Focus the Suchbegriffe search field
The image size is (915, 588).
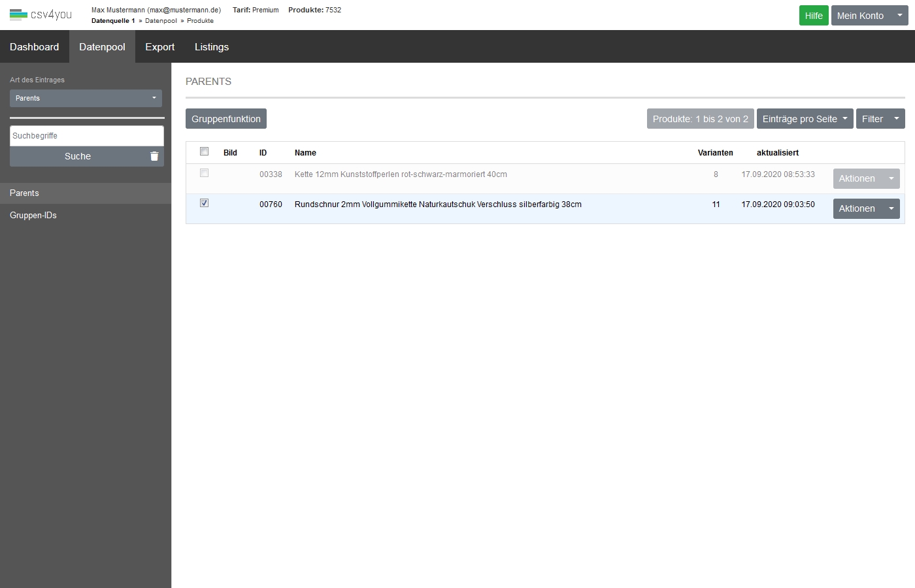(86, 136)
